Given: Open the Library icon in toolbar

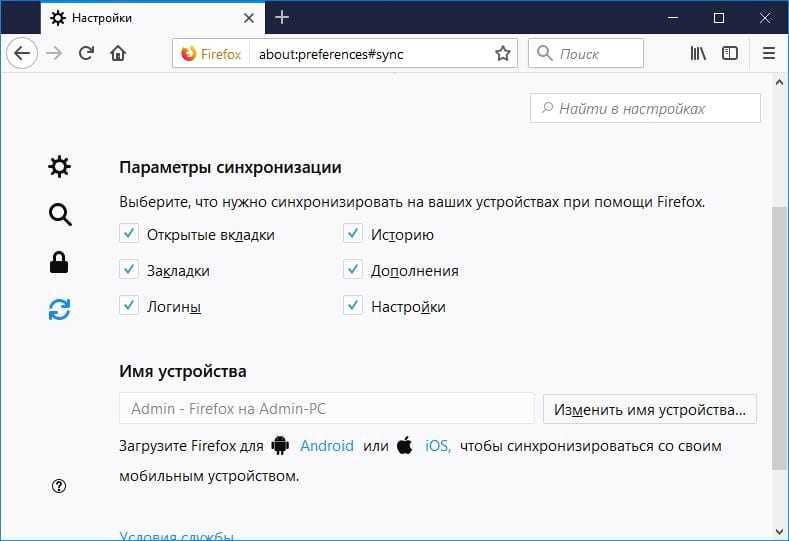Looking at the screenshot, I should (x=698, y=53).
